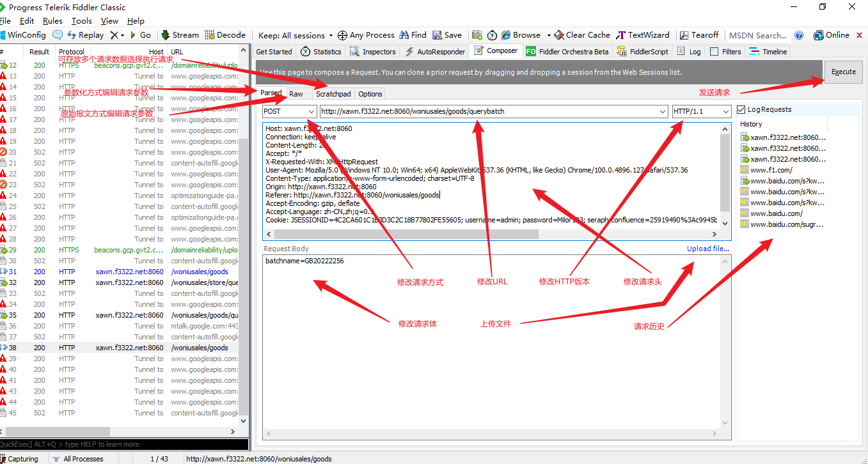Click All Processes filter in status bar
The height and width of the screenshot is (464, 868).
(x=78, y=459)
